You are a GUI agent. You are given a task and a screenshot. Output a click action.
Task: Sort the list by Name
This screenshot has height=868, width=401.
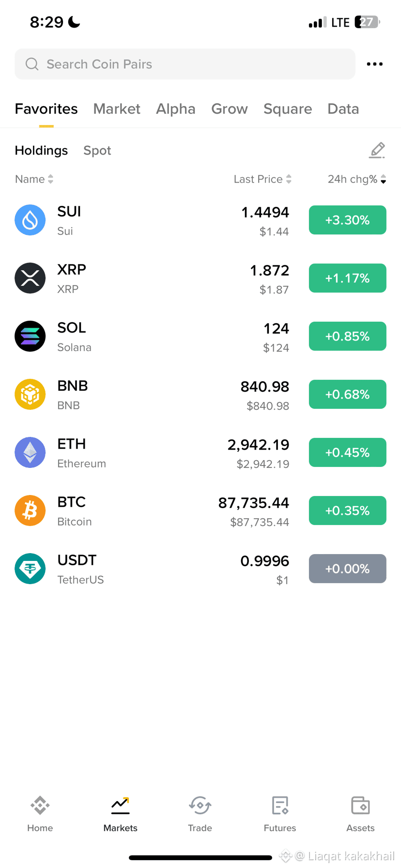coord(34,179)
